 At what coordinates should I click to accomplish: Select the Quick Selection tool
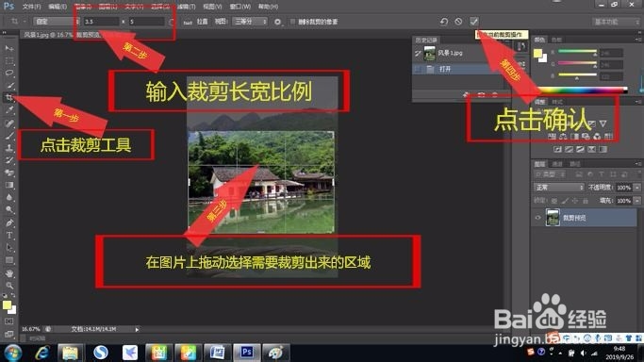tap(9, 86)
